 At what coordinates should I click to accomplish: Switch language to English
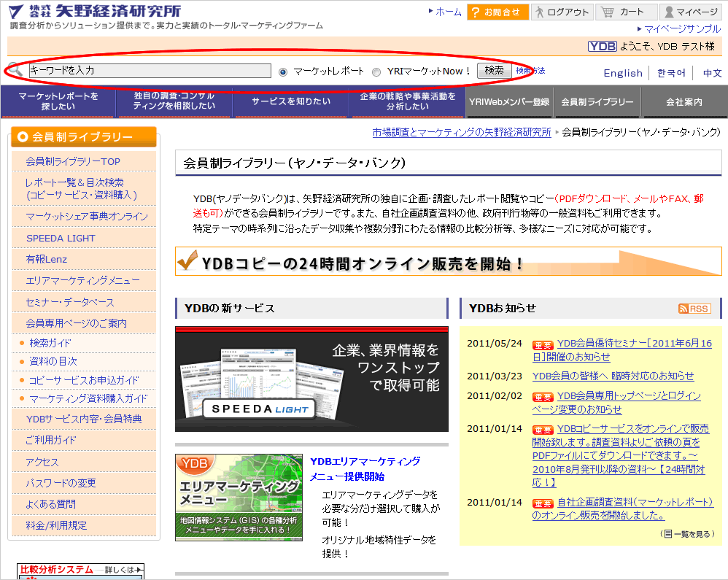click(623, 73)
